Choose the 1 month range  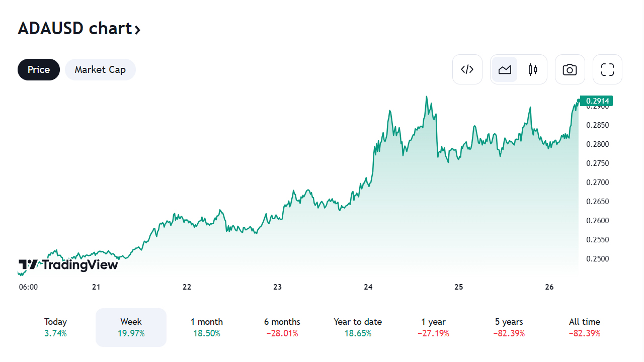coord(206,327)
